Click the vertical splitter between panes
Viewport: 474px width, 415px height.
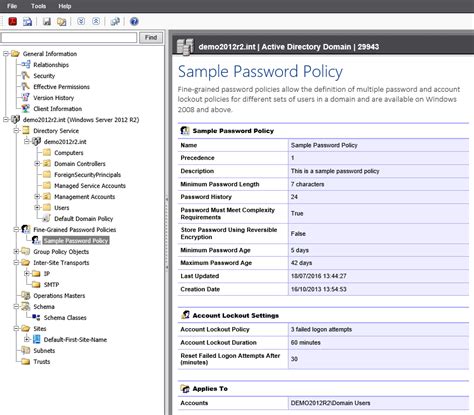[167, 233]
